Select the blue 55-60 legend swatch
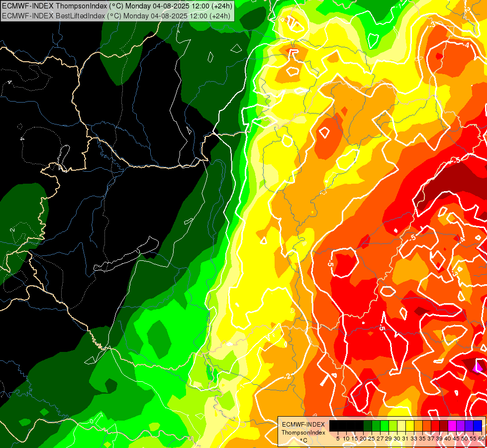This screenshot has width=487, height=448. (478, 426)
